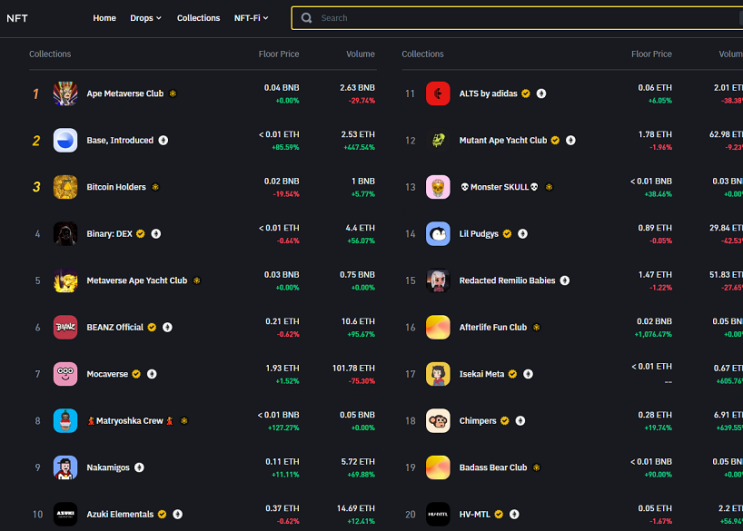Click the Mocaverse avatar icon
Screen dimensions: 743x531
click(65, 374)
